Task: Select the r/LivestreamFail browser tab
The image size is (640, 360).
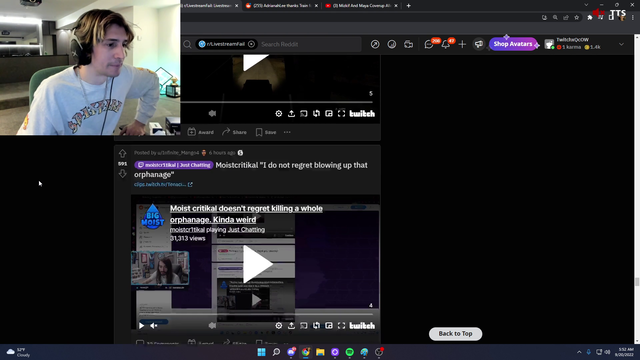Action: pyautogui.click(x=210, y=6)
